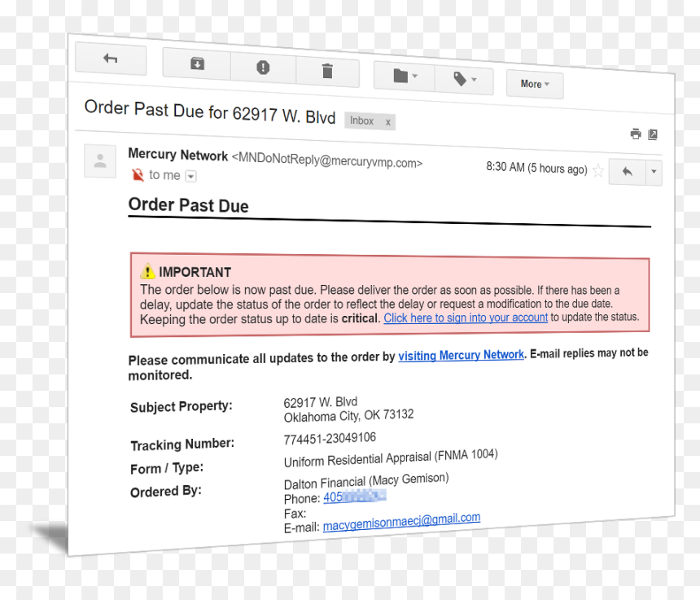Print the email with printer icon
Image resolution: width=700 pixels, height=600 pixels.
pyautogui.click(x=635, y=134)
